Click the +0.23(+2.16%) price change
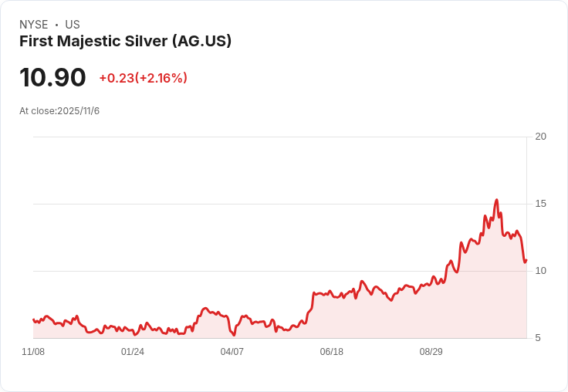This screenshot has height=392, width=568. click(143, 78)
